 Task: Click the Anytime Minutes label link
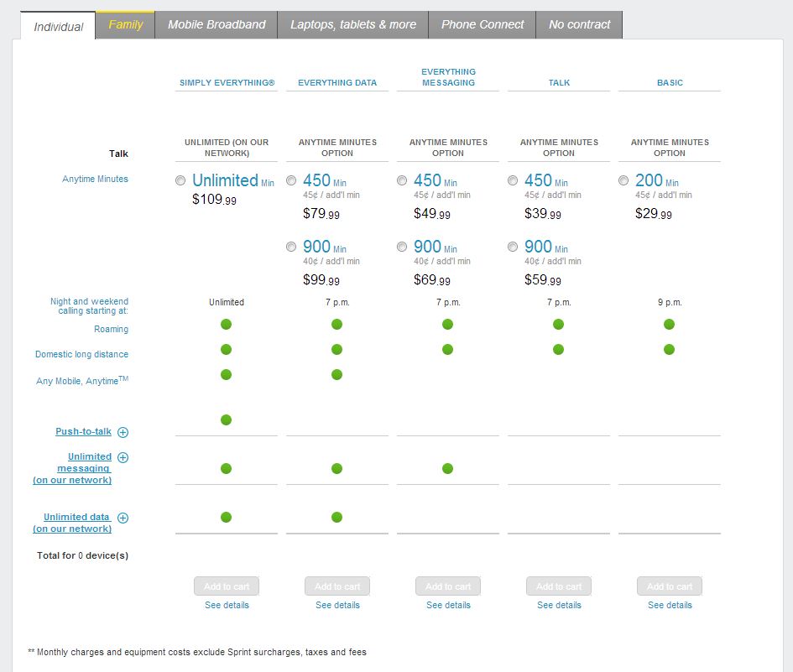point(95,179)
